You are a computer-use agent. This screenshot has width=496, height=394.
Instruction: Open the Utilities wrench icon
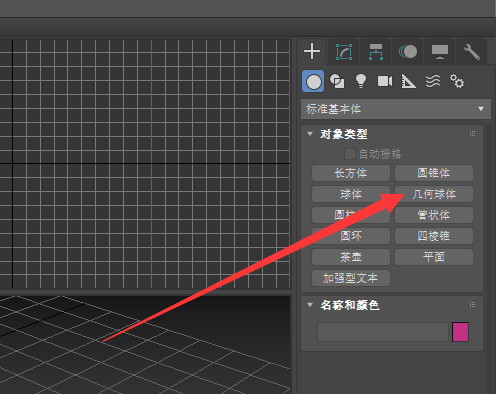click(471, 52)
